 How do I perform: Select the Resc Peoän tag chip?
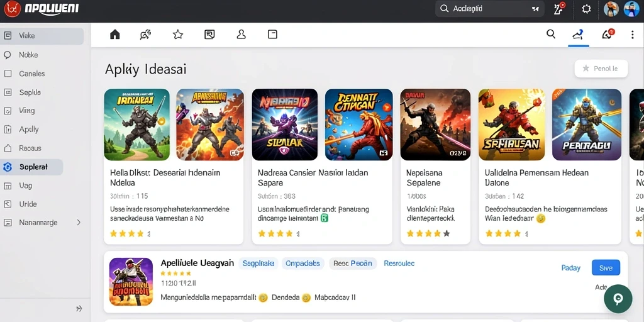[353, 264]
